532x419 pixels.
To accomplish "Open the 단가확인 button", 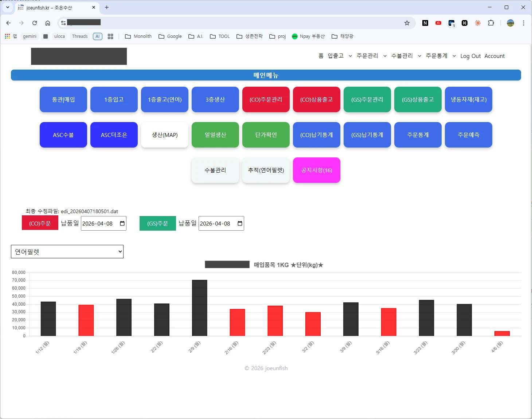I will [x=266, y=135].
